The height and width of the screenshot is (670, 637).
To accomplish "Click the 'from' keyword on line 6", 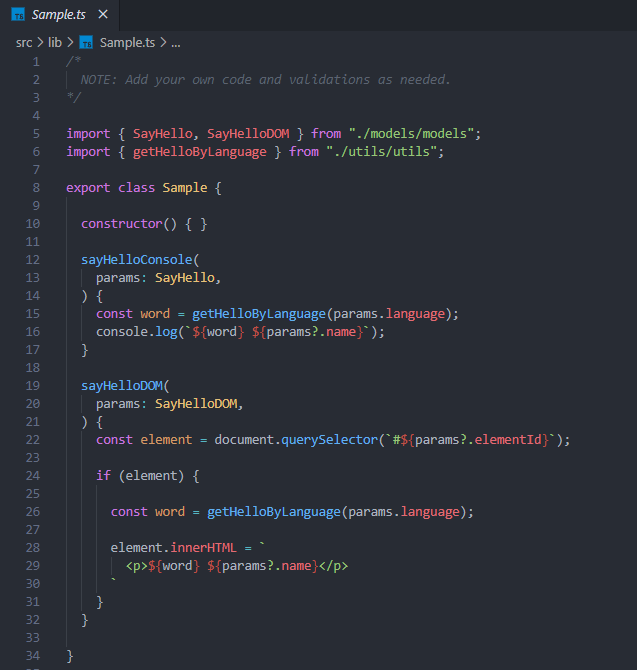I will pos(304,152).
